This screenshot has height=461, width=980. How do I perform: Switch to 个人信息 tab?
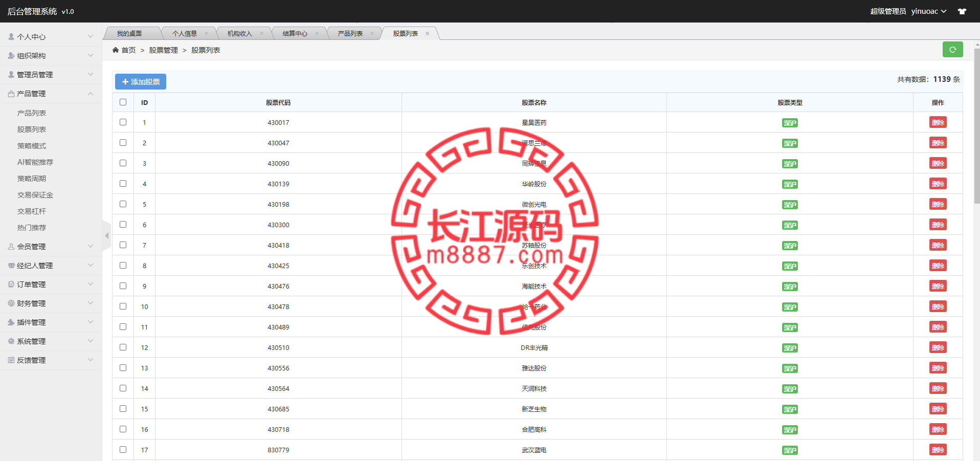tap(185, 33)
